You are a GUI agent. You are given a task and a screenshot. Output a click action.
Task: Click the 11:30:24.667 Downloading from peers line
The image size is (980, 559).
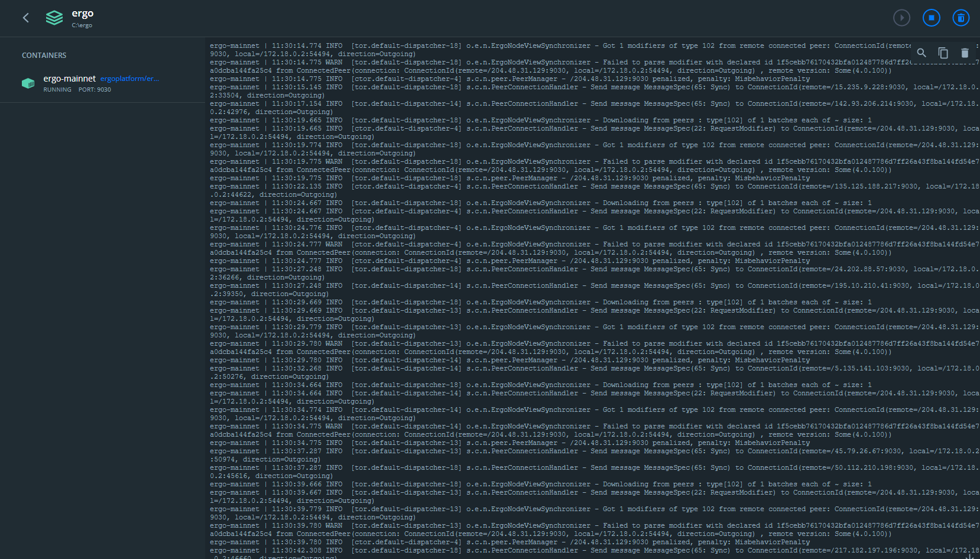pos(541,203)
